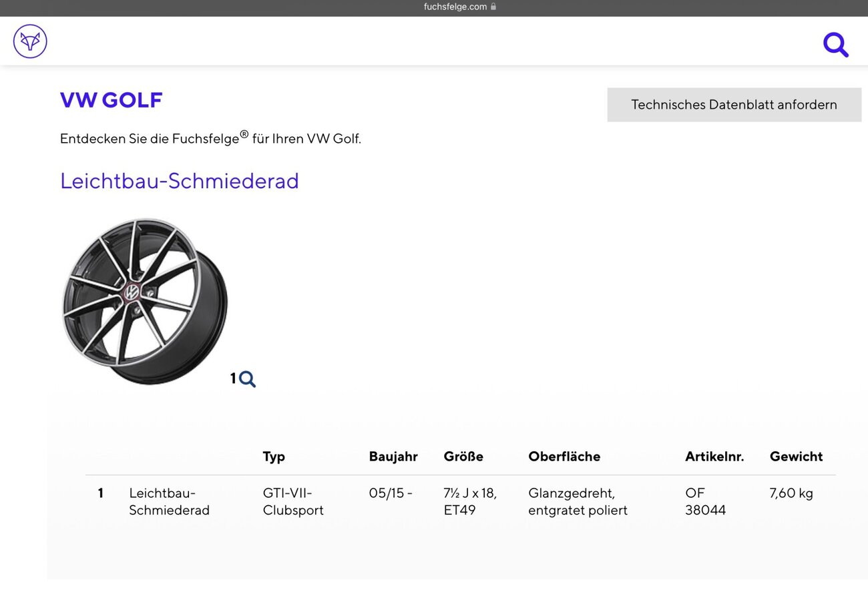Click the GTI-VII-Clubsport type cell
The width and height of the screenshot is (868, 596).
pyautogui.click(x=293, y=502)
